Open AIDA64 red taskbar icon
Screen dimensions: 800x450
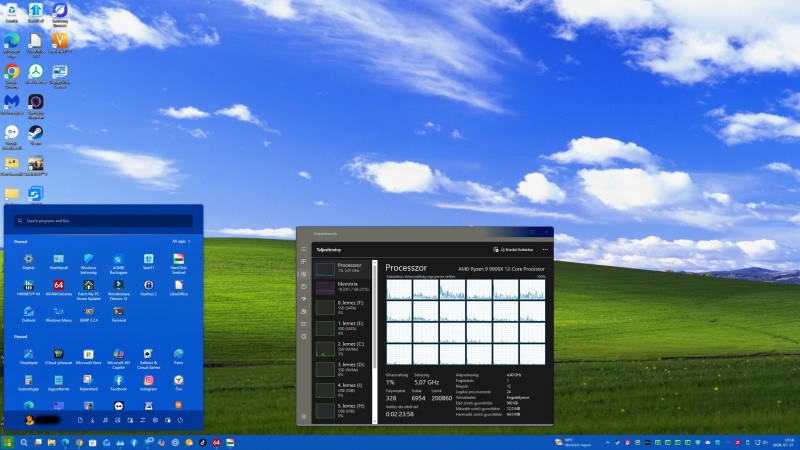tap(216, 442)
